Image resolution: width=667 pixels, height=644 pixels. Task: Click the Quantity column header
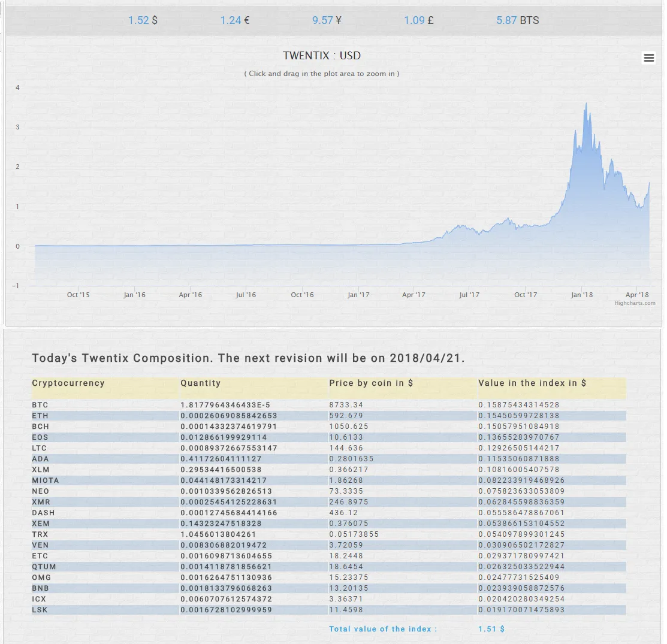click(x=200, y=382)
